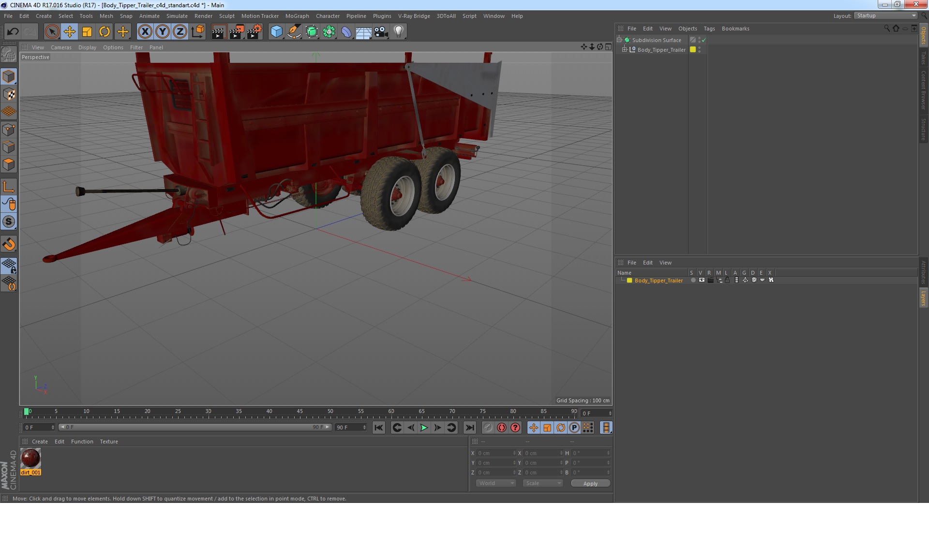Click the Content Browser vertical tab
Screen dimensions: 929x560
(923, 90)
